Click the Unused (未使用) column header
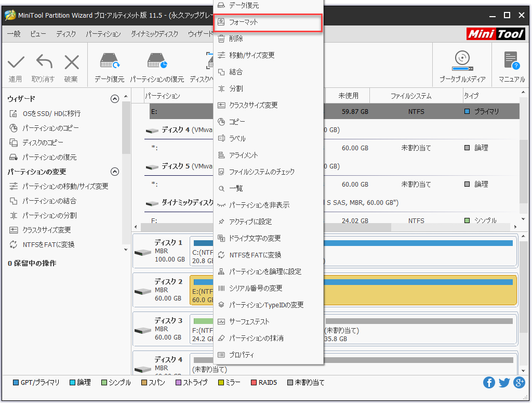 [348, 96]
